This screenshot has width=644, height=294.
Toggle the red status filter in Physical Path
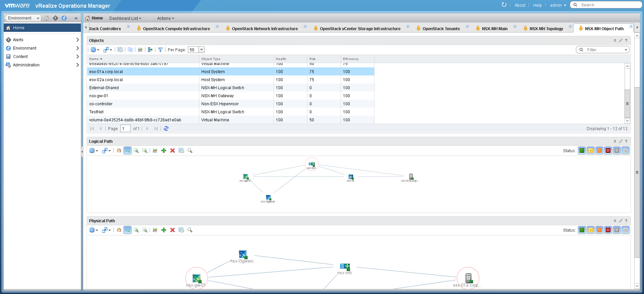pos(608,230)
